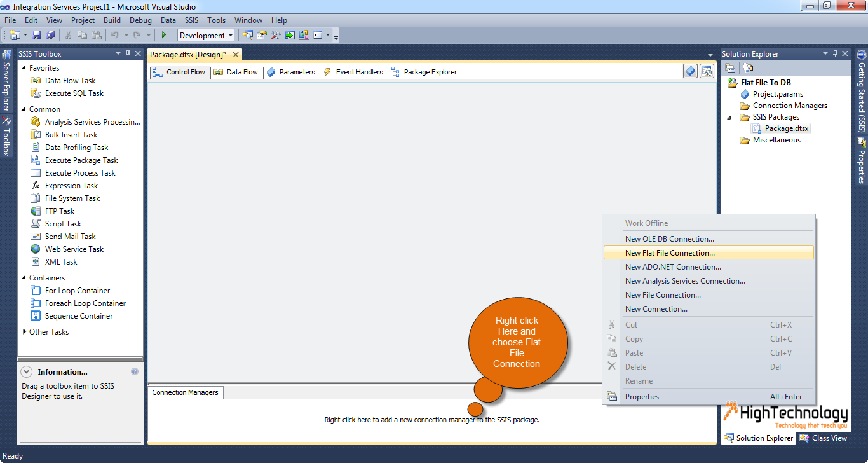This screenshot has width=868, height=463.
Task: Open the New Project dropdown arrow
Action: pyautogui.click(x=25, y=35)
